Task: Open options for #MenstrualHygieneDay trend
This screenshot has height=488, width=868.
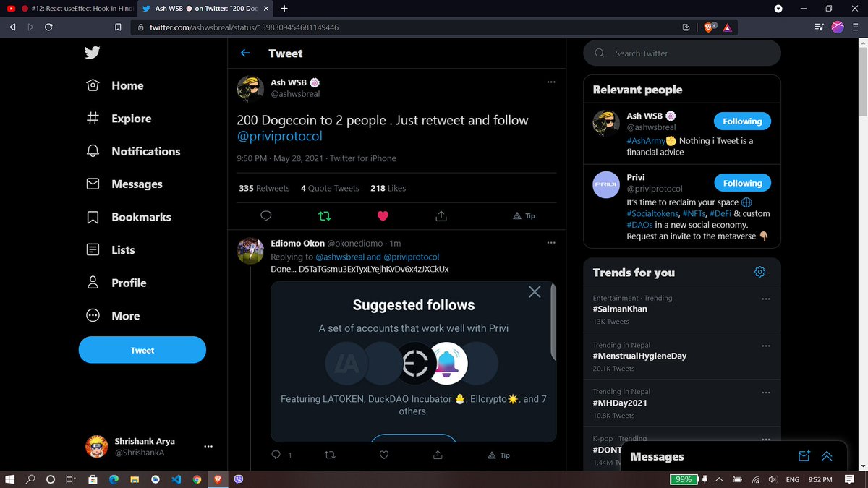Action: [x=766, y=346]
